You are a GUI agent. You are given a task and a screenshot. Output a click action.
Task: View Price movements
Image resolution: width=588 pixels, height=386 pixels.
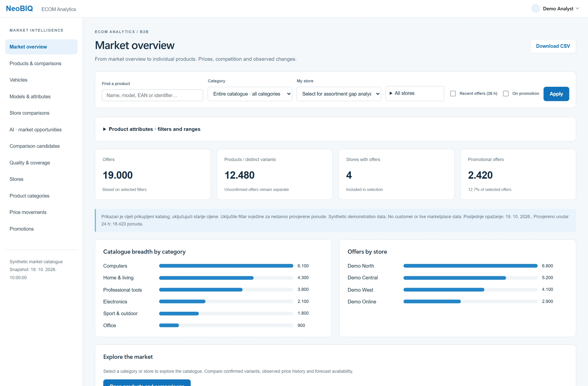[41, 212]
